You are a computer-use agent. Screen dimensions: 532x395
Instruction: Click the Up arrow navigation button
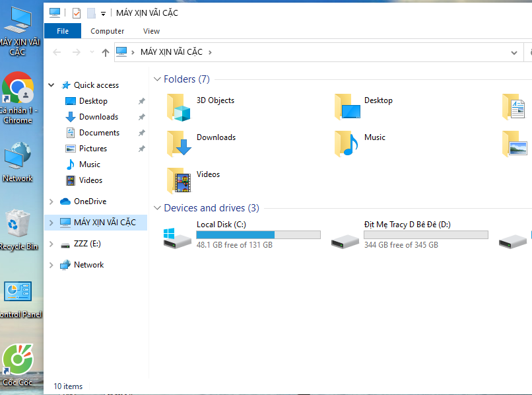(105, 52)
